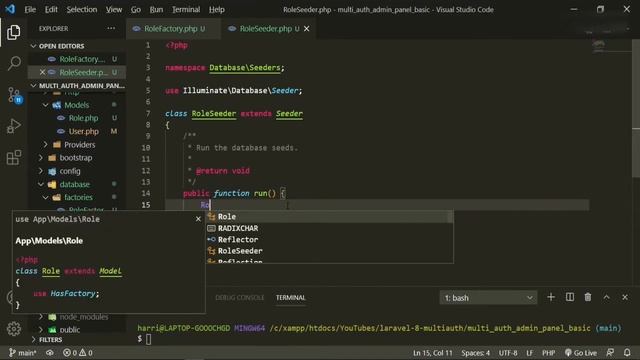Click the VS Code logo icon

tap(10, 9)
